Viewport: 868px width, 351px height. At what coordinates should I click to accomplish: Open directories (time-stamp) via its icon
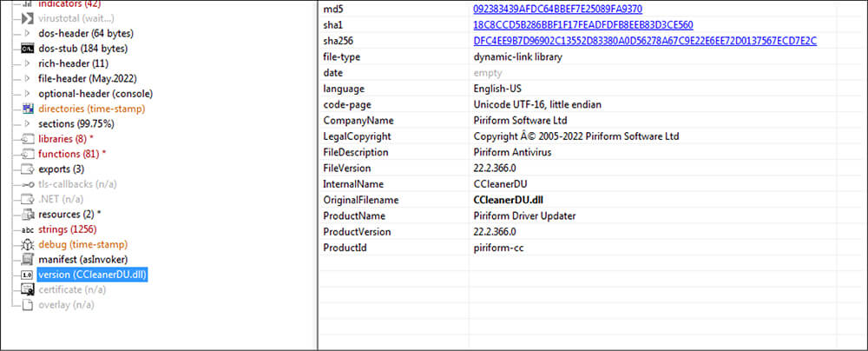pyautogui.click(x=27, y=109)
